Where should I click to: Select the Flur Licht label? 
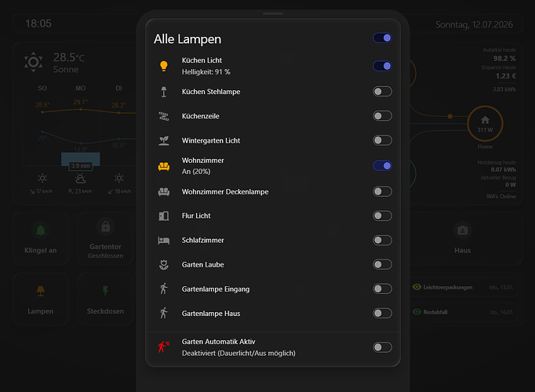196,216
